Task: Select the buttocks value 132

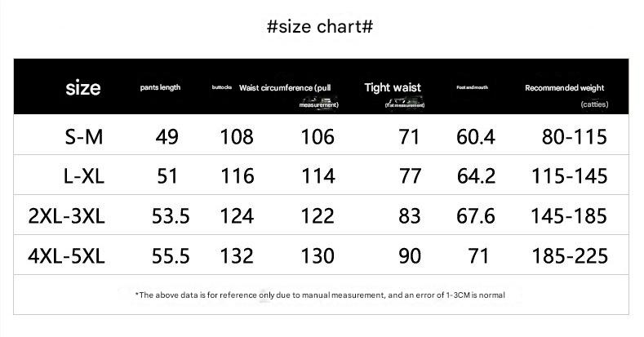Action: (x=237, y=255)
